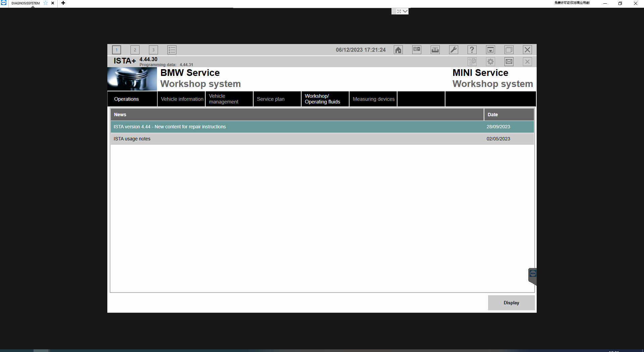This screenshot has height=352, width=644.
Task: Open a new session tab with plus
Action: (63, 3)
